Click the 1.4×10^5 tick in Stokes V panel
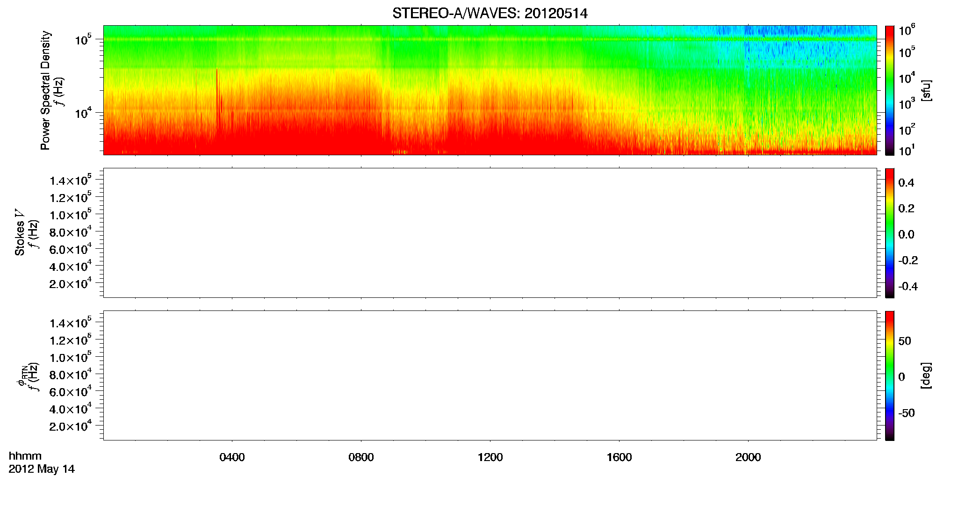The image size is (980, 505). tap(71, 180)
